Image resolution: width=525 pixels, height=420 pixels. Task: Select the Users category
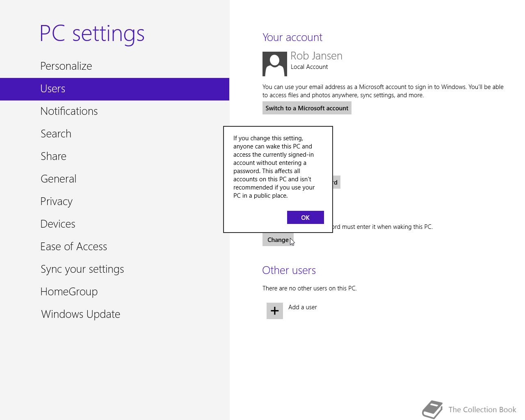(x=114, y=89)
